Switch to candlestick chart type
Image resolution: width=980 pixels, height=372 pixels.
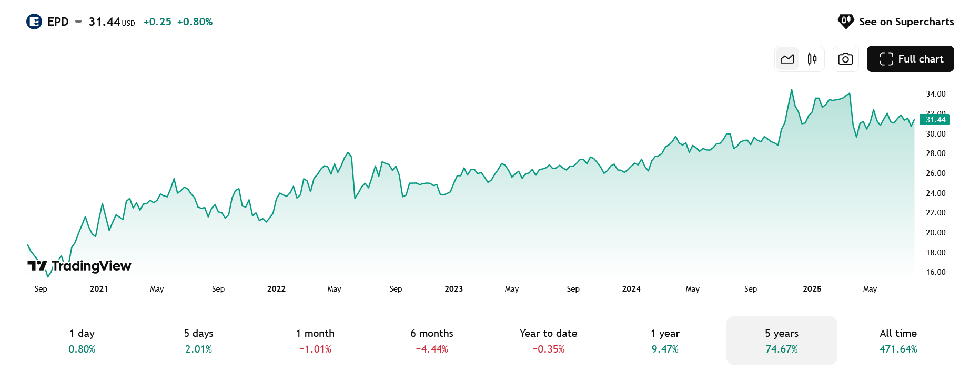point(812,59)
